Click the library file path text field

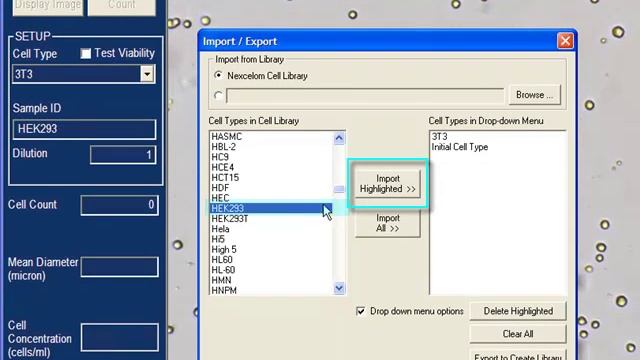(365, 96)
